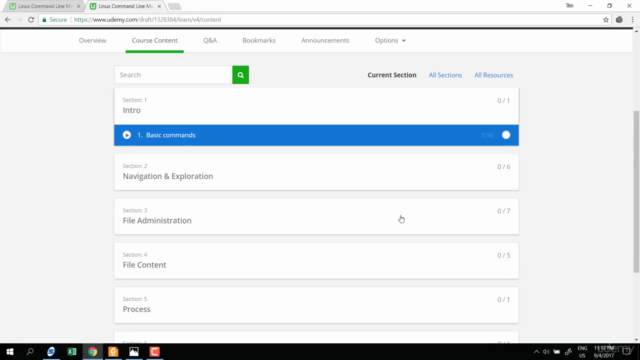Viewport: 640px width, 360px height.
Task: Select the Course Content tab
Action: tap(155, 40)
